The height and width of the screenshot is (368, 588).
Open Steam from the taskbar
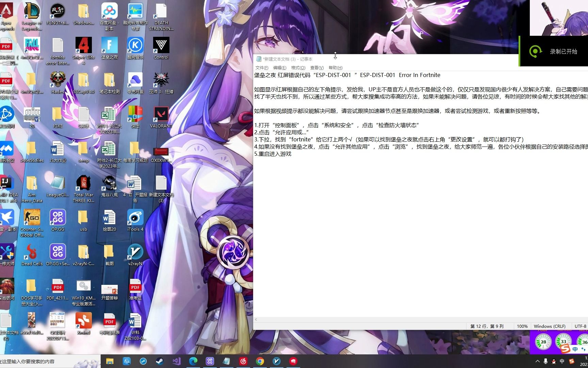(160, 361)
